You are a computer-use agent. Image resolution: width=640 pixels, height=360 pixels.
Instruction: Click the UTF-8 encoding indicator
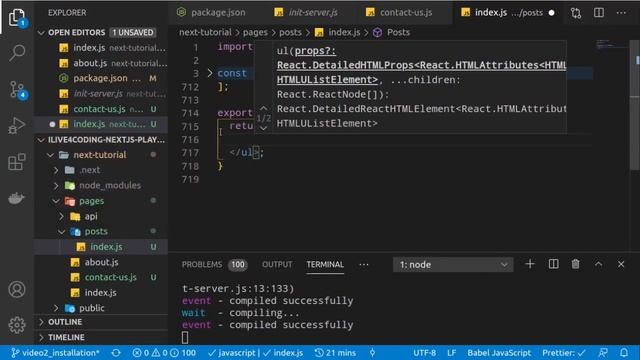click(x=424, y=353)
